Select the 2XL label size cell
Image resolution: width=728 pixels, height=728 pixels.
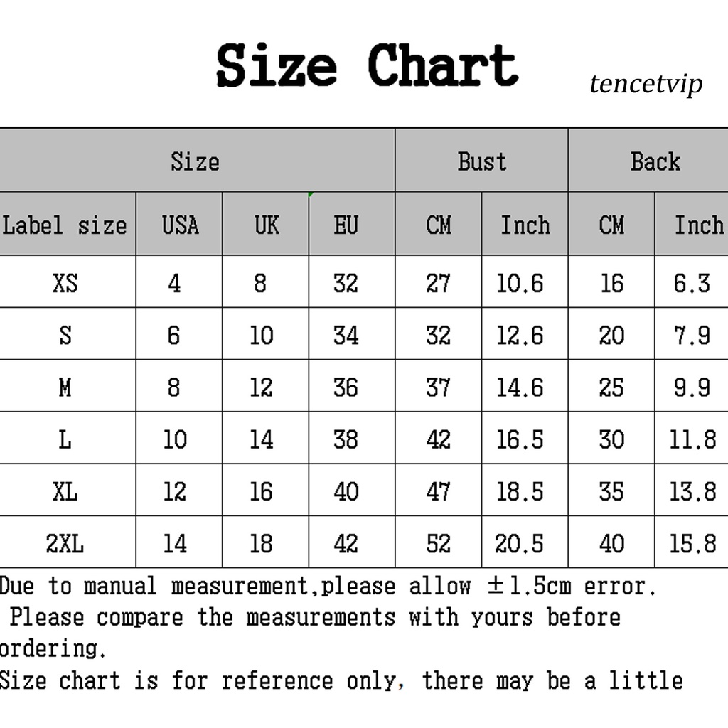click(x=65, y=544)
